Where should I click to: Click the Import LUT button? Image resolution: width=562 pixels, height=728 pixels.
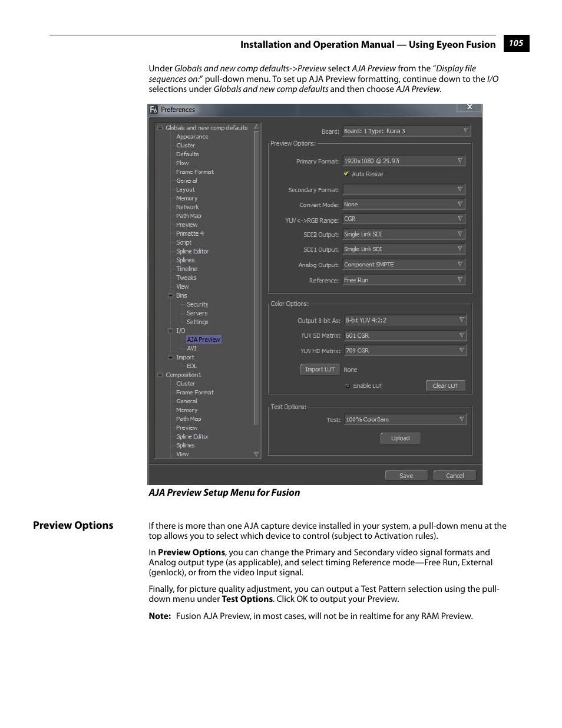[x=320, y=369]
